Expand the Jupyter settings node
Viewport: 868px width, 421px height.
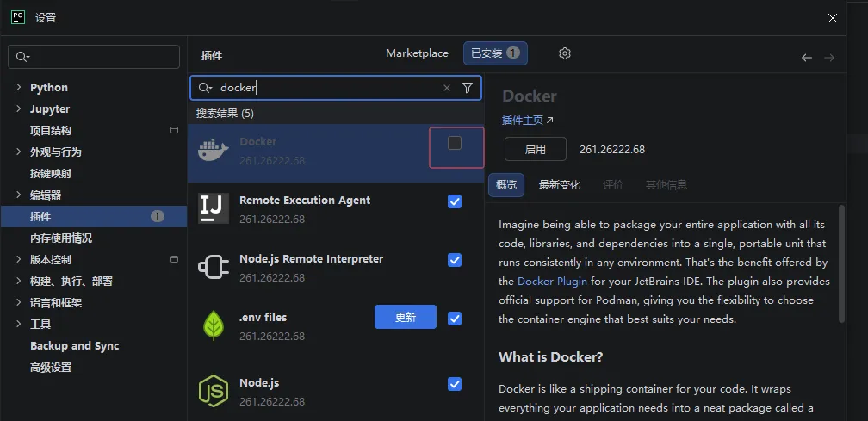click(x=19, y=109)
